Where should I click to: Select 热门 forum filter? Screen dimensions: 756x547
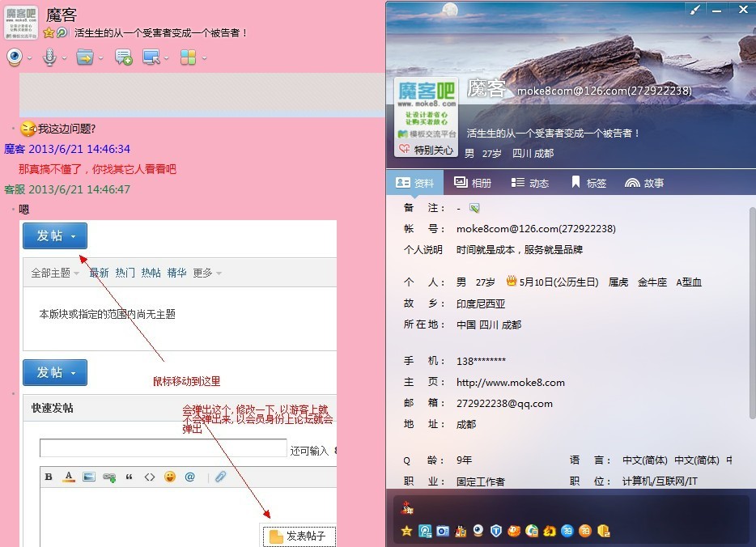click(125, 273)
